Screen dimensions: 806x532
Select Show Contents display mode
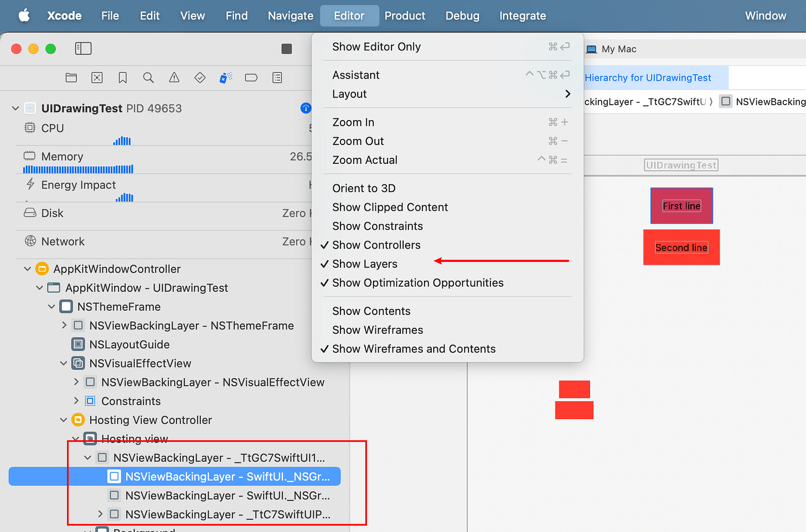447,311
